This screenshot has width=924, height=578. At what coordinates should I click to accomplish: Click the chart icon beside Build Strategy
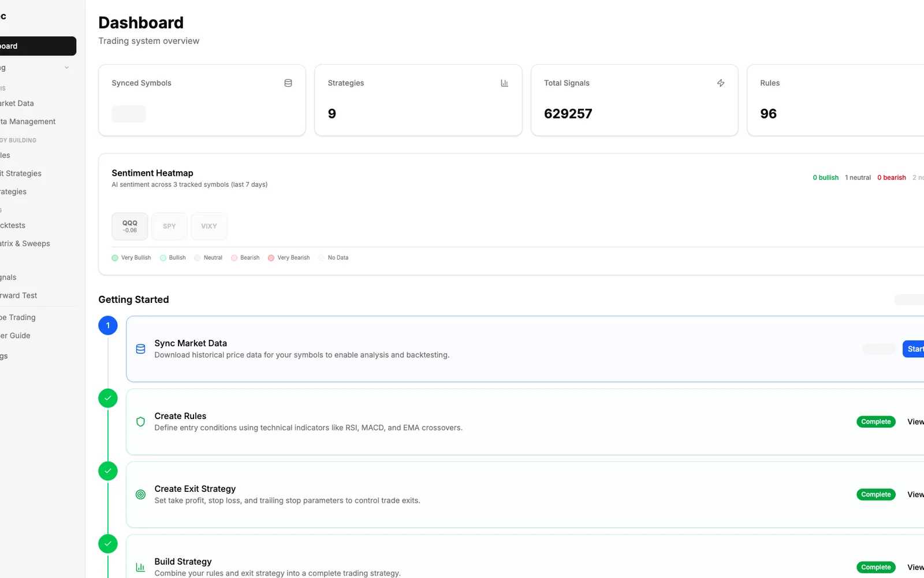[x=140, y=568]
